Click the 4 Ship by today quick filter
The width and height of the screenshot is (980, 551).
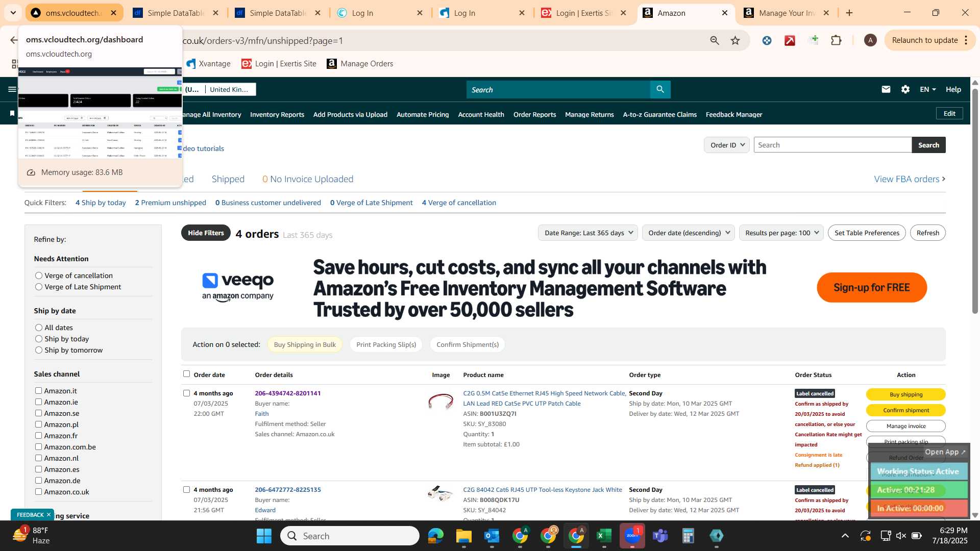pyautogui.click(x=101, y=203)
